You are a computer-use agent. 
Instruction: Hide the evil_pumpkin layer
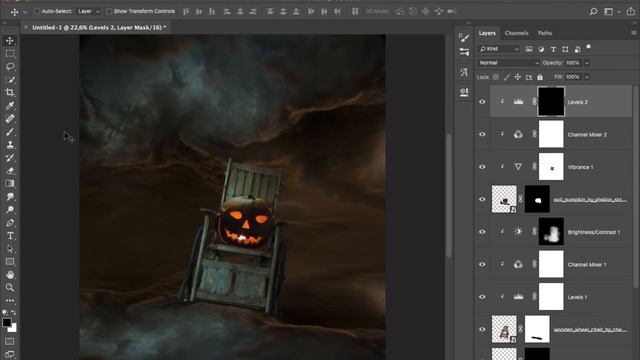point(482,199)
